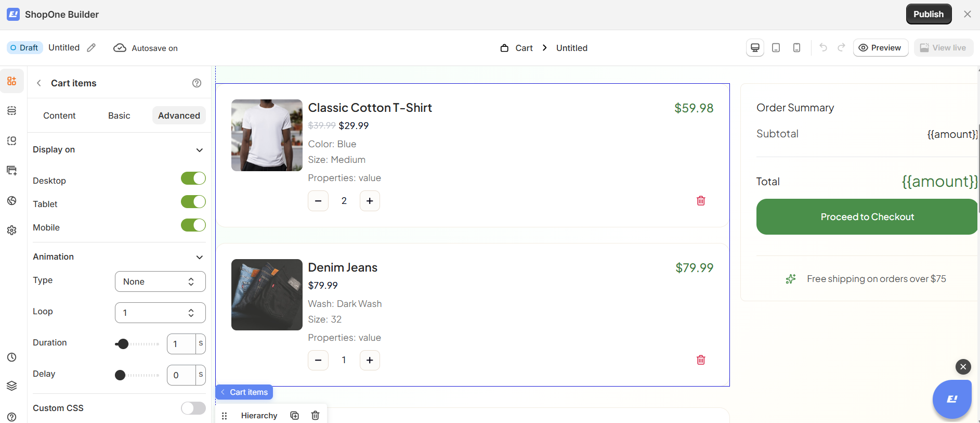Switch to mobile device preview icon

[796, 48]
